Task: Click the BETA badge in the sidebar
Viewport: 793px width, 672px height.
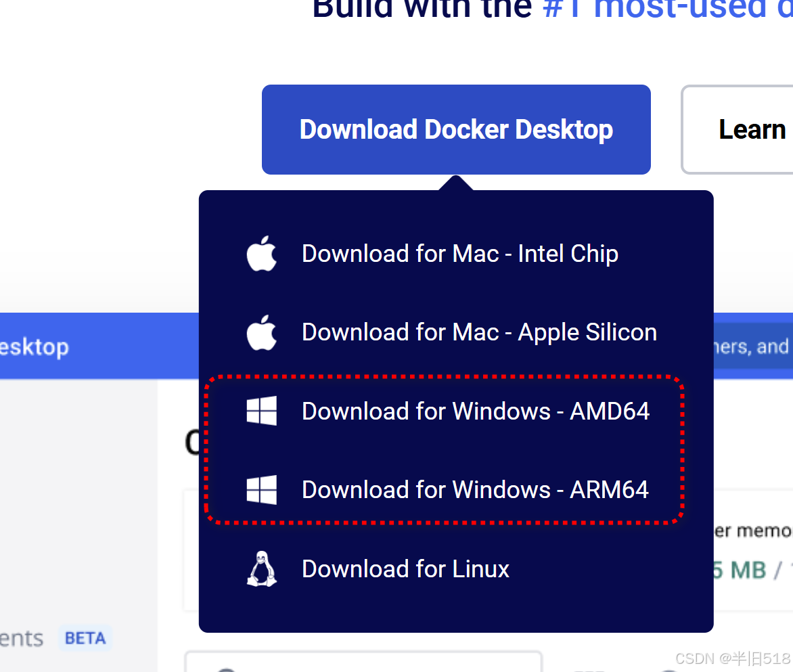Action: click(85, 638)
